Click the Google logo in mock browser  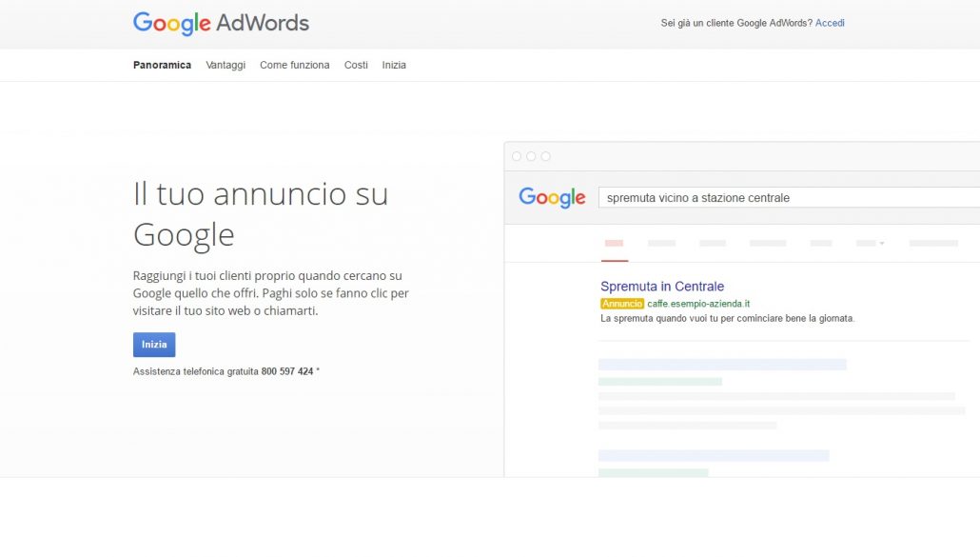click(x=552, y=197)
